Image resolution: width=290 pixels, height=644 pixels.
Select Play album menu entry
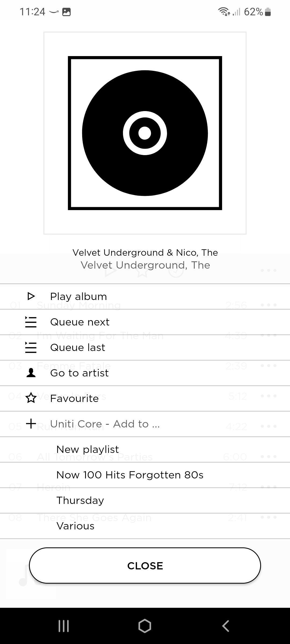click(x=145, y=297)
